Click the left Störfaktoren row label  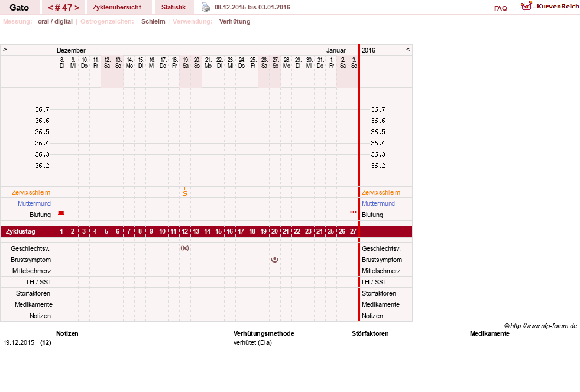[x=33, y=293]
